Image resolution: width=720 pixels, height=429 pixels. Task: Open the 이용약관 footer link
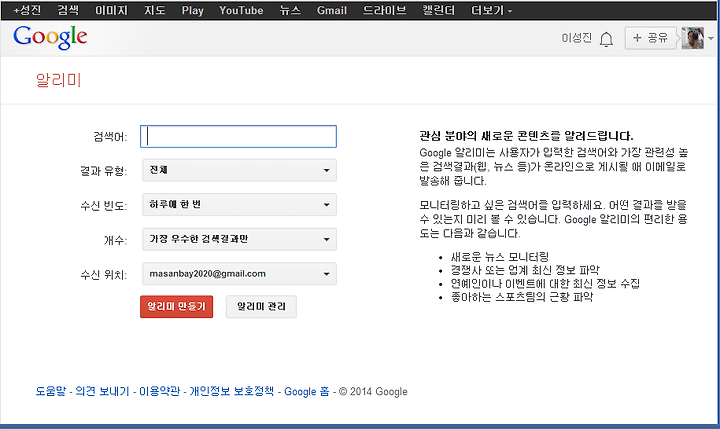[159, 391]
